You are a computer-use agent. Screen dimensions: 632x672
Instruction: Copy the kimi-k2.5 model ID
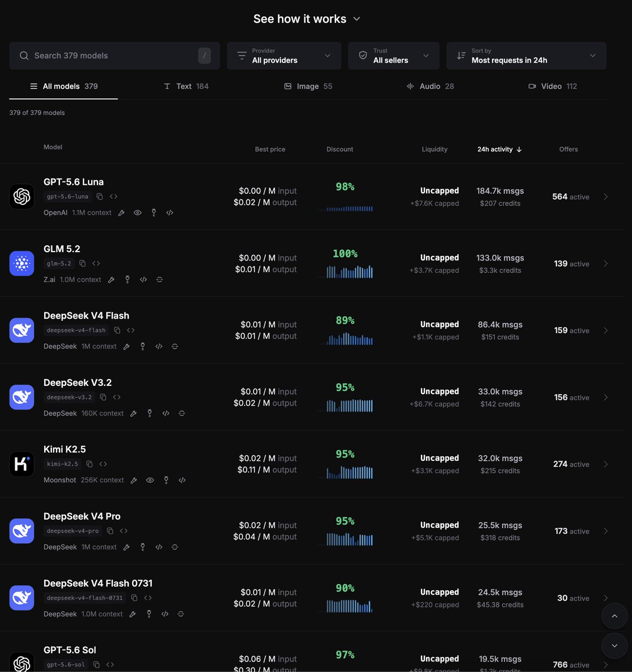[90, 464]
